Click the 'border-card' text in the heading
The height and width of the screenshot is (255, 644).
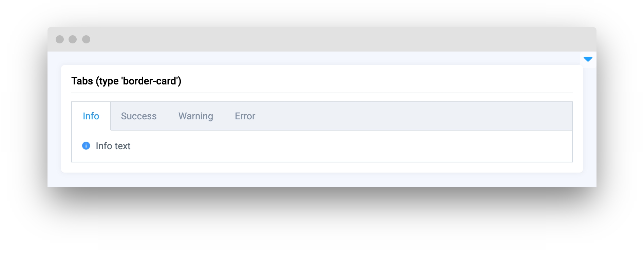click(x=150, y=81)
